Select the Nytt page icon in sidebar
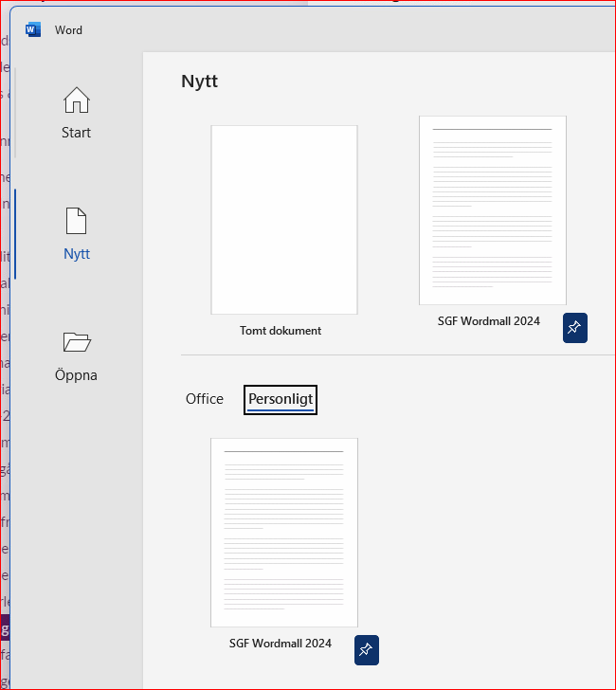Viewport: 616px width, 690px height. coord(76,221)
